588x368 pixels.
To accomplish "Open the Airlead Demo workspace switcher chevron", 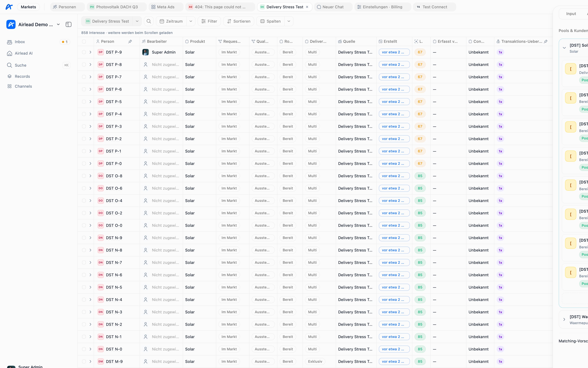I will click(x=58, y=24).
